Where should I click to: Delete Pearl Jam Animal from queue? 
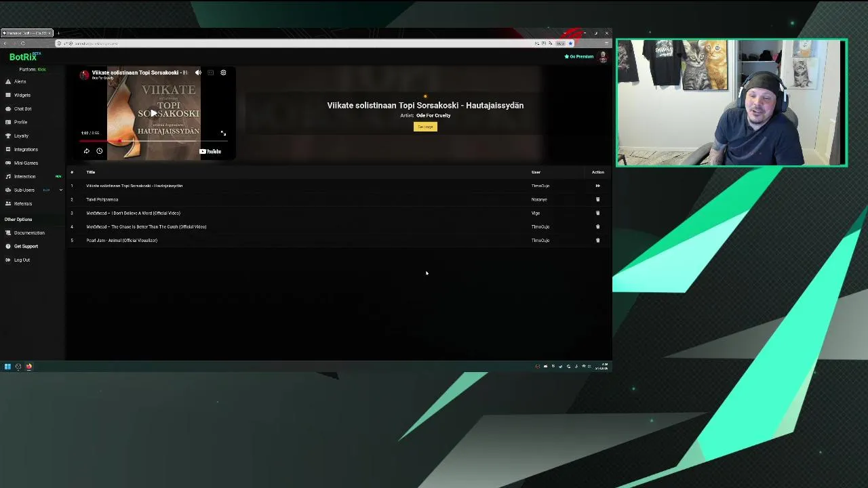[597, 240]
